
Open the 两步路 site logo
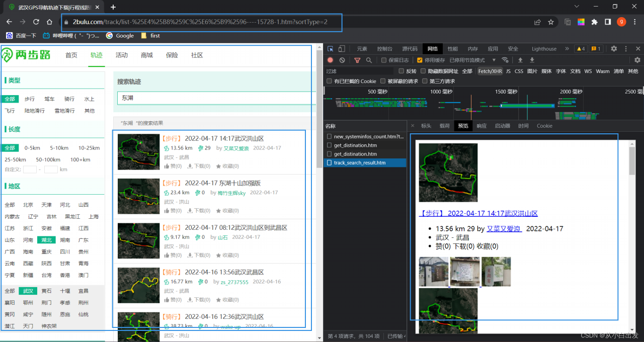click(x=26, y=55)
